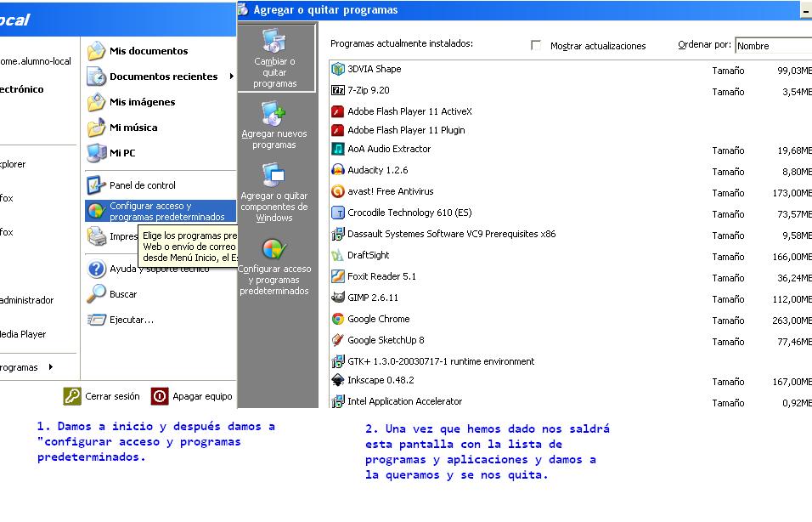Click the 173,00MB size value for avast!
This screenshot has height=522, width=812.
(x=792, y=193)
